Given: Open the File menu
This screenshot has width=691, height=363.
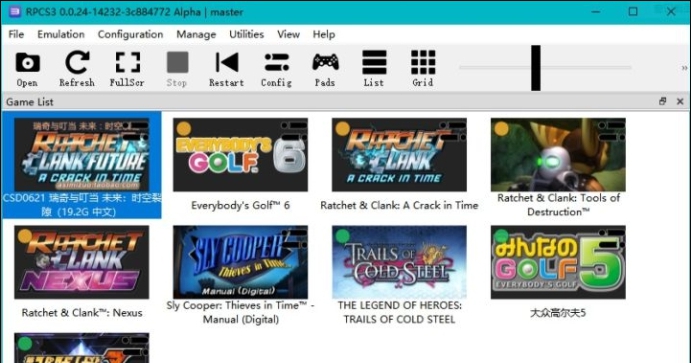Looking at the screenshot, I should pos(16,34).
